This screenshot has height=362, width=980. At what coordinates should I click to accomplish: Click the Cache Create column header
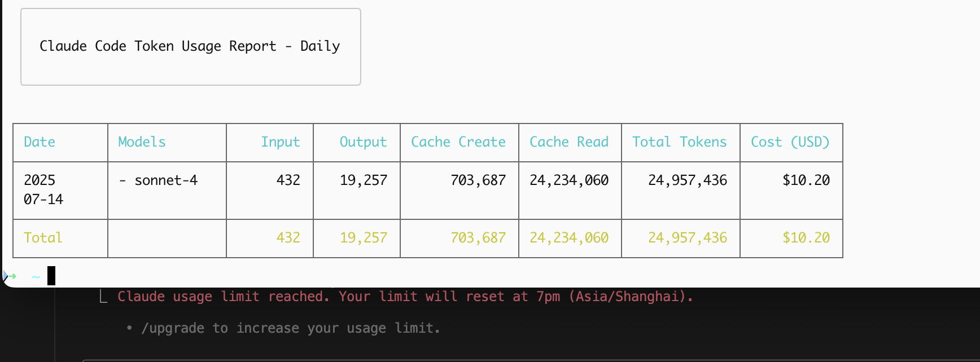pyautogui.click(x=458, y=142)
